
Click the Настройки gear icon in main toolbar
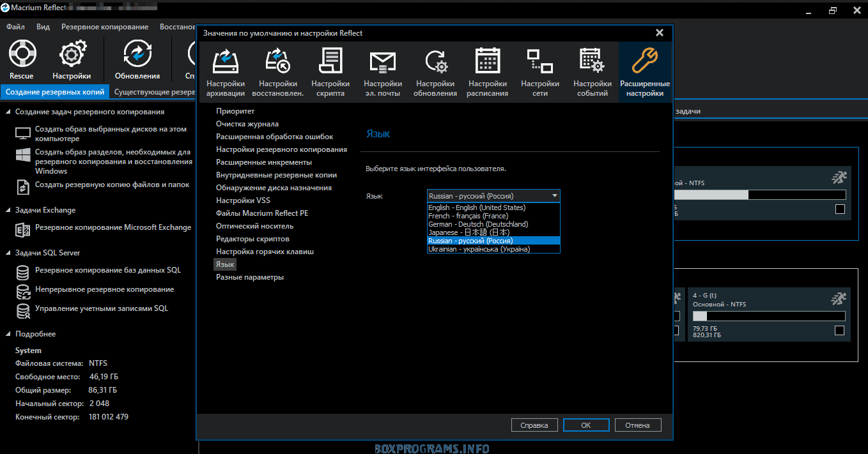[72, 54]
